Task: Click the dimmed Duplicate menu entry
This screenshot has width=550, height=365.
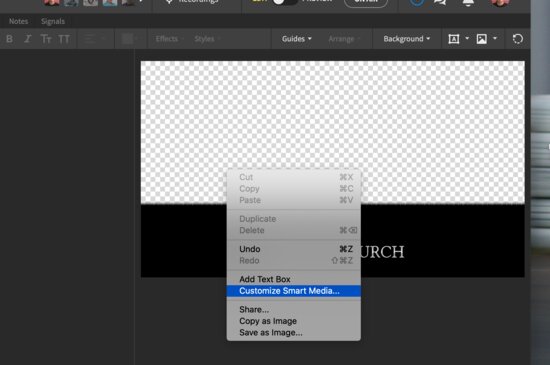Action: click(x=294, y=219)
